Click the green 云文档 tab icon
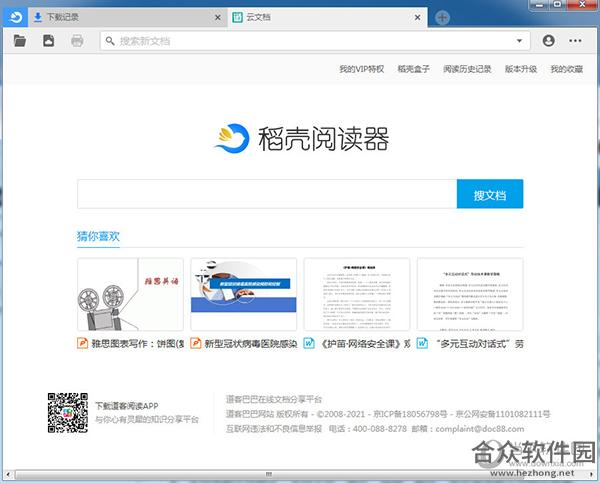 tap(238, 17)
